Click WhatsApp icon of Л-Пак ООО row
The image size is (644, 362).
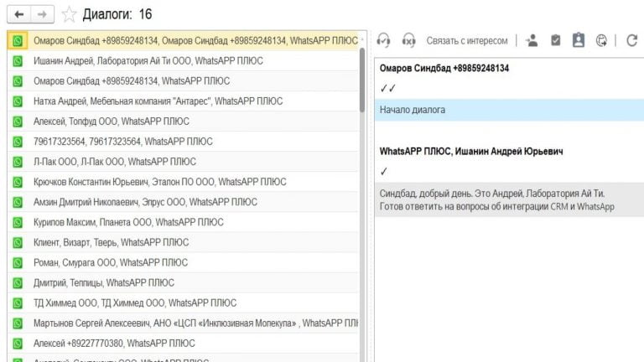[x=18, y=161]
